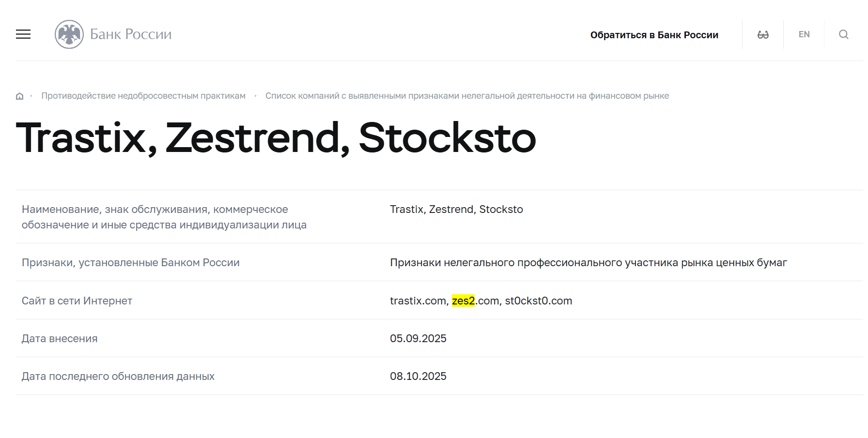Click the Bank of Russia eagle emblem
The width and height of the screenshot is (868, 438).
pos(69,34)
